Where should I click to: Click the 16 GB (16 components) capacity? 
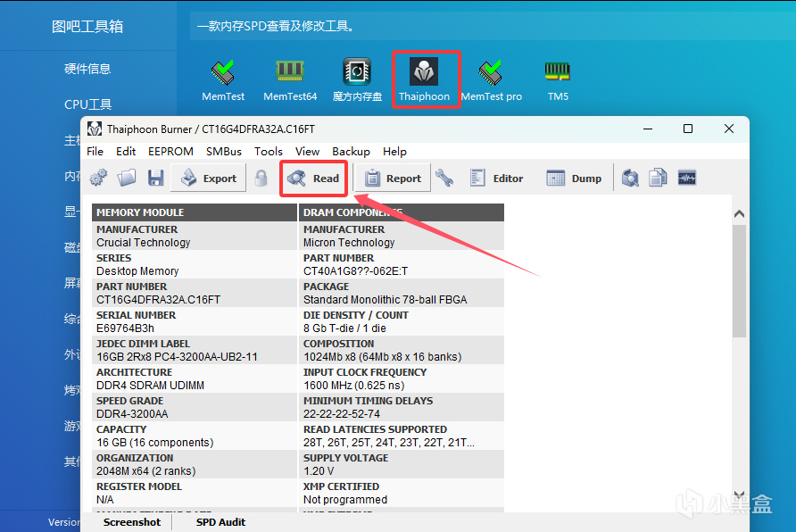pyautogui.click(x=155, y=442)
